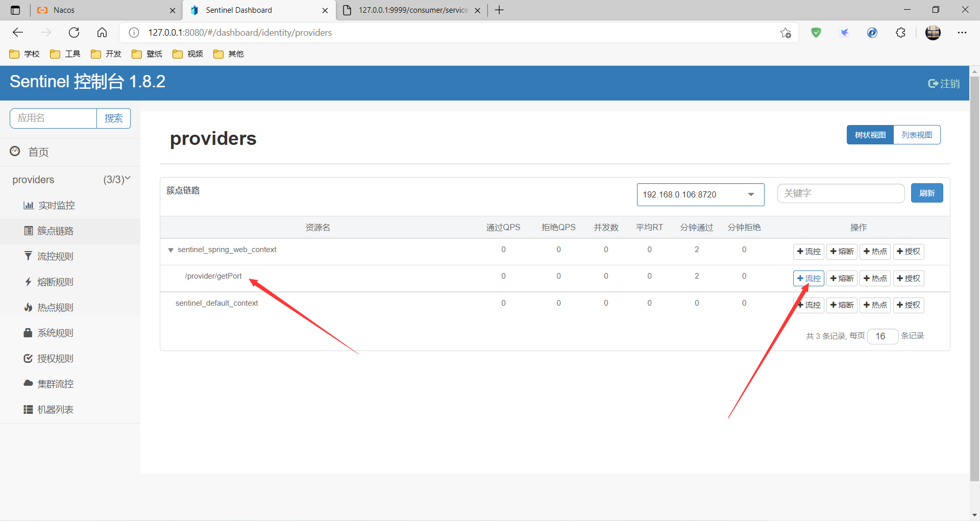Viewport: 980px width, 521px height.
Task: Add 热点 rule for sentinel_default_context
Action: (x=875, y=305)
